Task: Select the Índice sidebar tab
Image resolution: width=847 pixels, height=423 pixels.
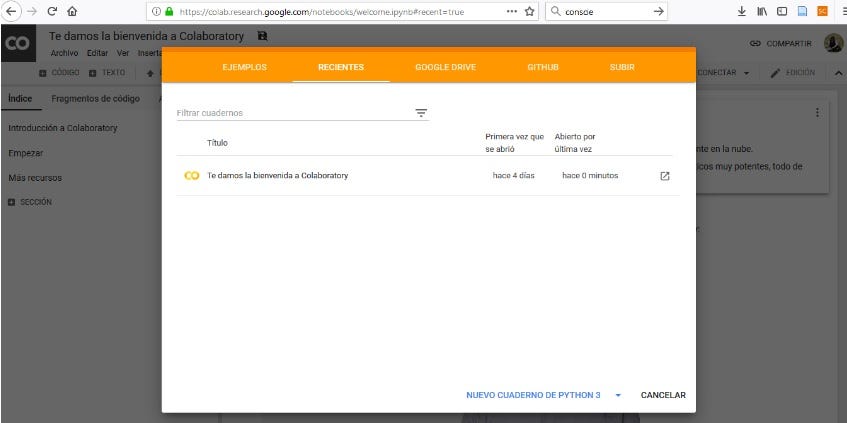Action: coord(20,99)
